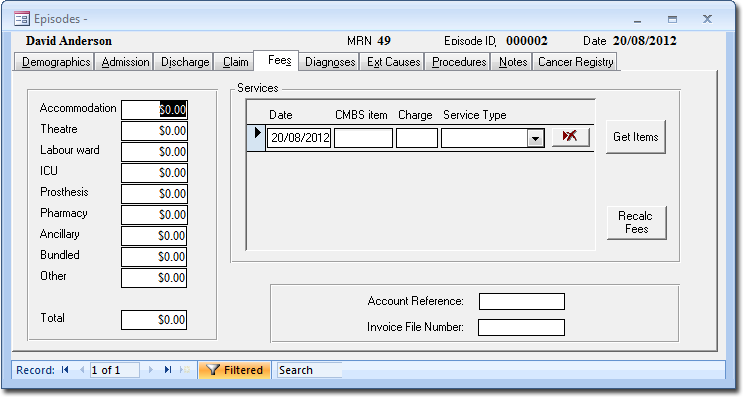The width and height of the screenshot is (743, 397).
Task: Click the MRN value 49
Action: tap(384, 41)
